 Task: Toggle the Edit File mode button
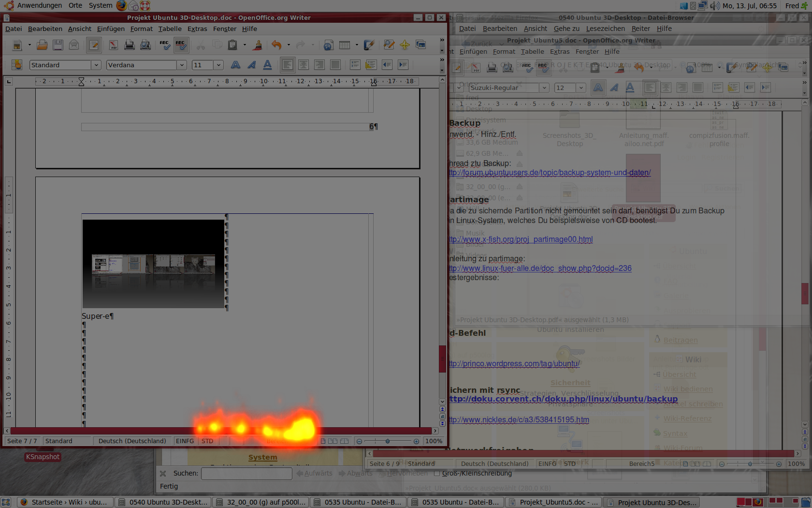pos(94,45)
